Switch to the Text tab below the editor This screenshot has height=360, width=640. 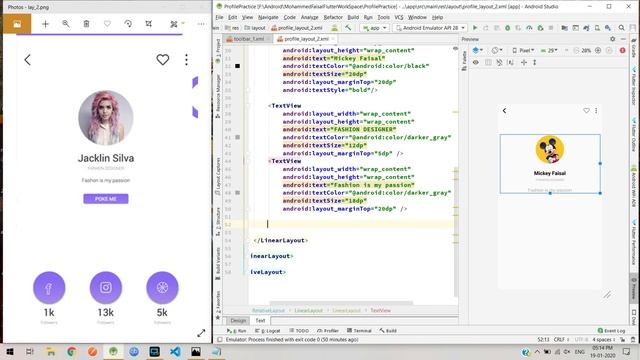coord(260,321)
